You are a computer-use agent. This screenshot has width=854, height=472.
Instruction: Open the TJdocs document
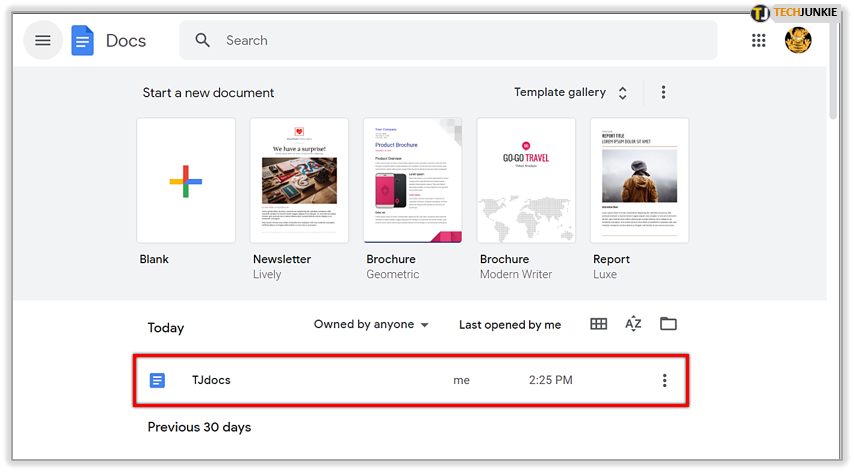pyautogui.click(x=411, y=381)
